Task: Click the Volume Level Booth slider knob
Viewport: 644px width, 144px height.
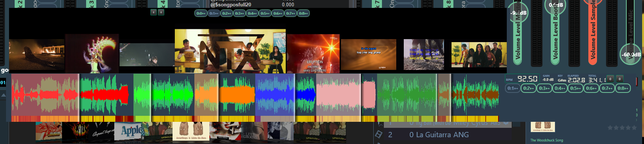Action: tap(555, 5)
